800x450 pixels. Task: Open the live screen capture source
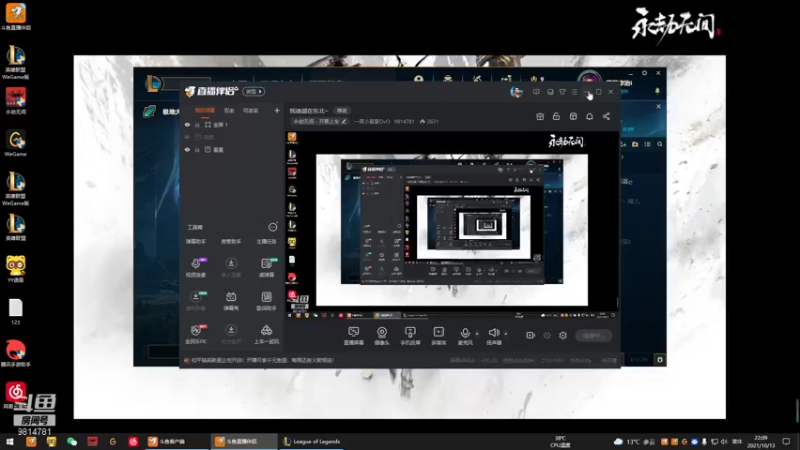(354, 336)
